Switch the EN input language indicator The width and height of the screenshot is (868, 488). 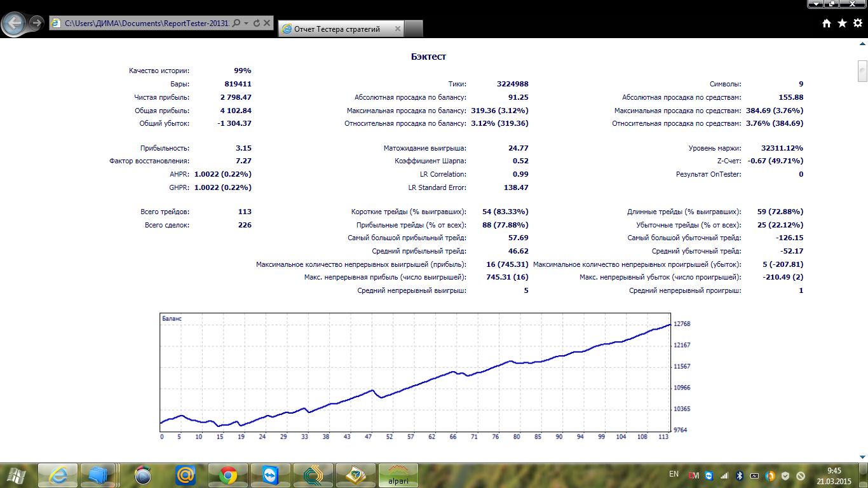click(x=674, y=474)
